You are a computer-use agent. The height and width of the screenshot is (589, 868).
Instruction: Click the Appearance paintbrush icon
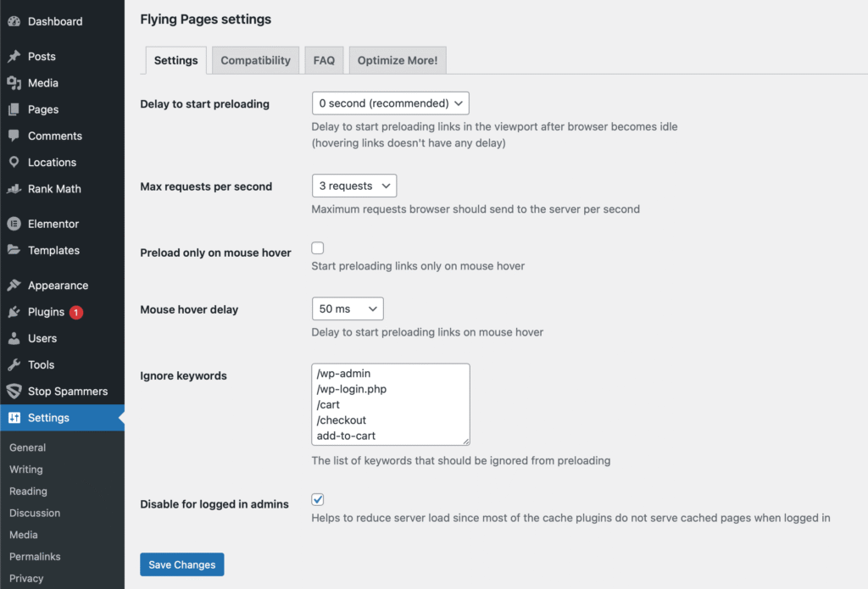[14, 285]
